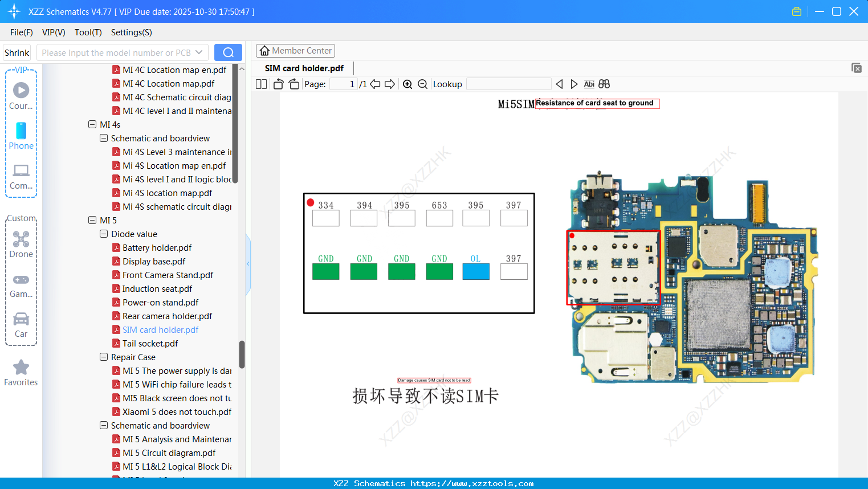Open Mi 4S location map.pdf

click(x=167, y=193)
